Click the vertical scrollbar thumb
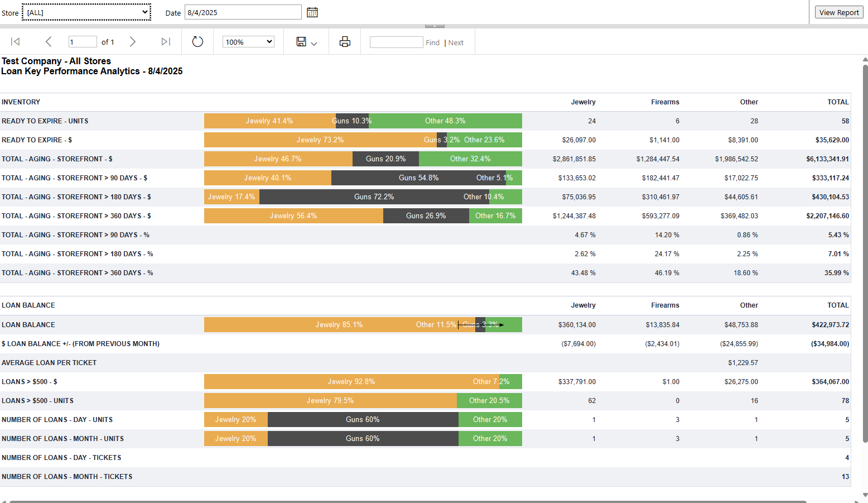Screen dimensions: 868x503 click(865, 254)
